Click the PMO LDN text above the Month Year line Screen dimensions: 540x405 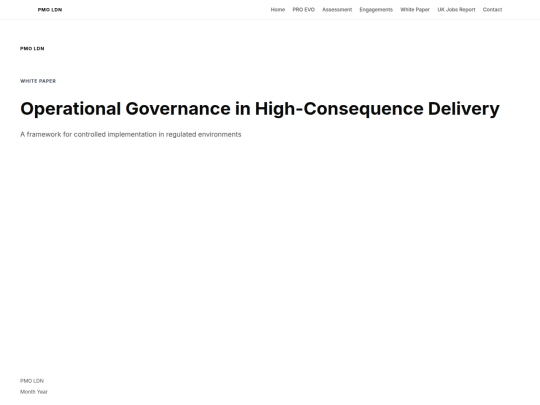click(x=32, y=381)
